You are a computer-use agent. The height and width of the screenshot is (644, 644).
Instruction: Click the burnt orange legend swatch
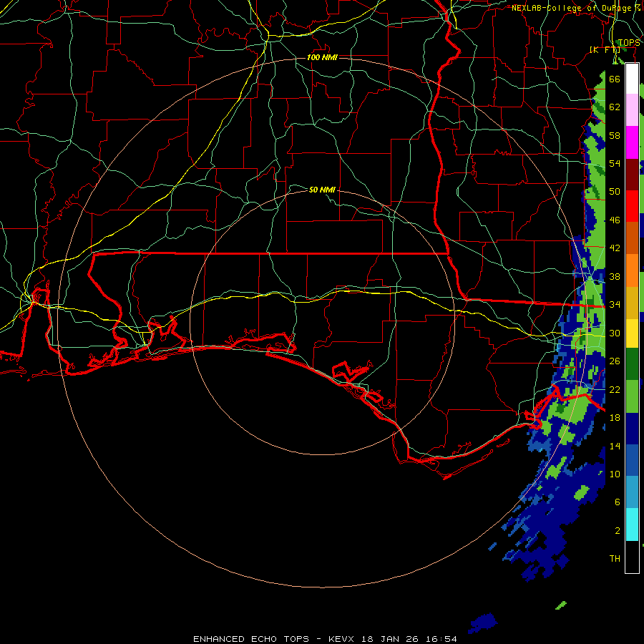pyautogui.click(x=632, y=238)
